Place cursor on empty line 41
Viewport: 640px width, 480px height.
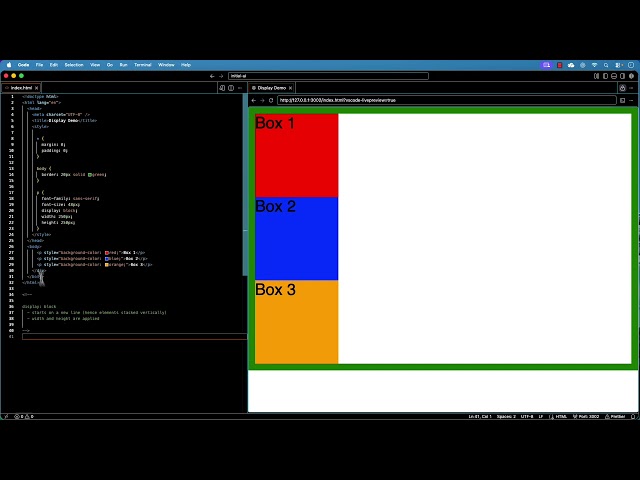point(134,337)
